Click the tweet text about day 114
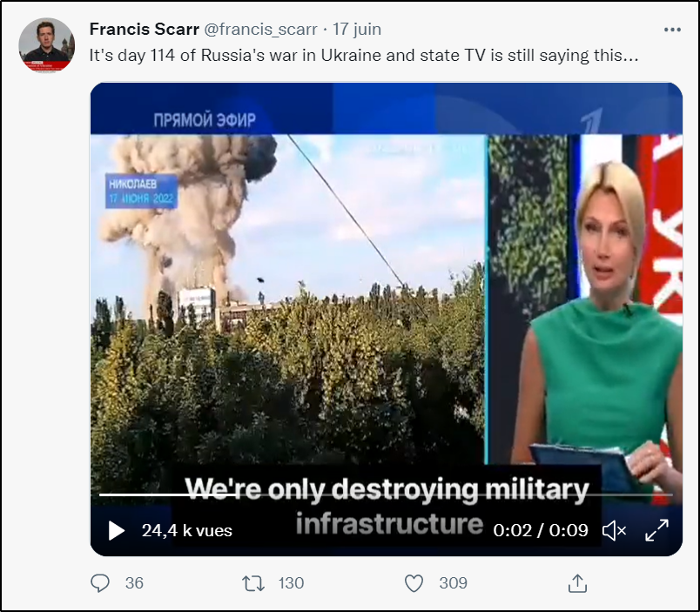The width and height of the screenshot is (700, 612). 364,56
